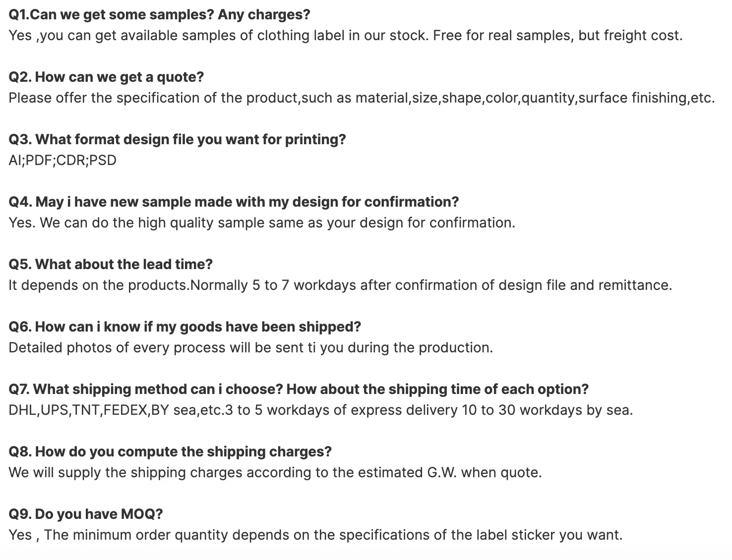Click the answer about free samples and freight cost
The height and width of the screenshot is (560, 732).
pyautogui.click(x=345, y=36)
